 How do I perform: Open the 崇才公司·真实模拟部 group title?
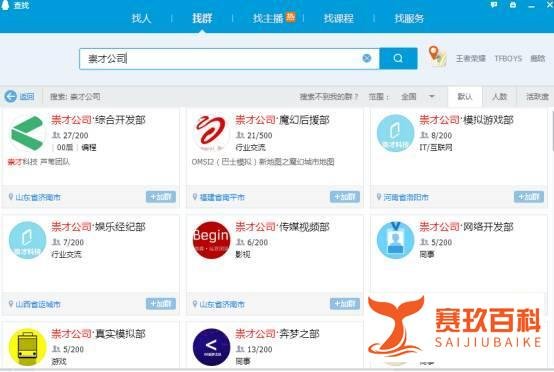(98, 334)
